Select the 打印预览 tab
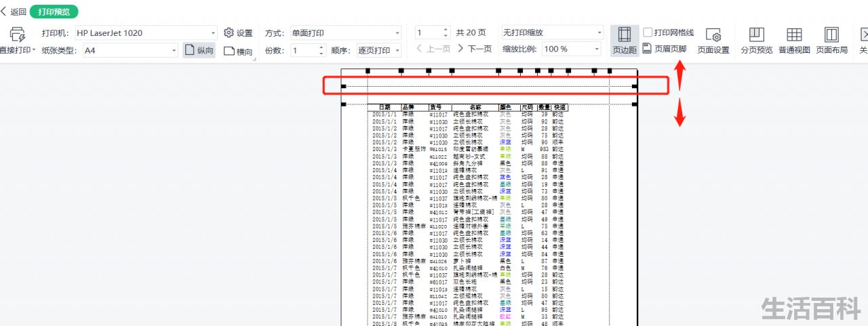Viewport: 868px width, 326px height. tap(54, 12)
